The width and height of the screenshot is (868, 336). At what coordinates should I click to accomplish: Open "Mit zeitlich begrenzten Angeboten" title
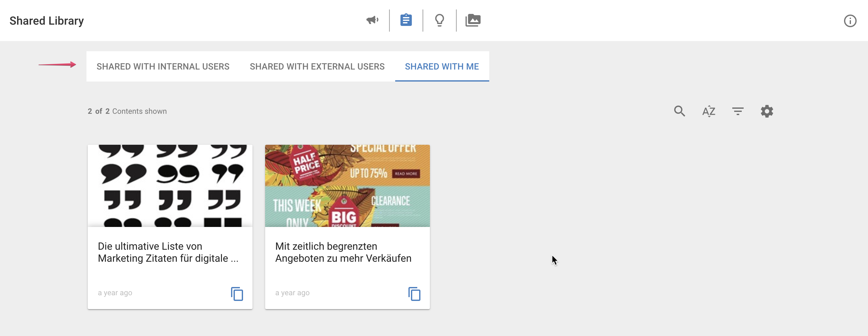pos(343,252)
